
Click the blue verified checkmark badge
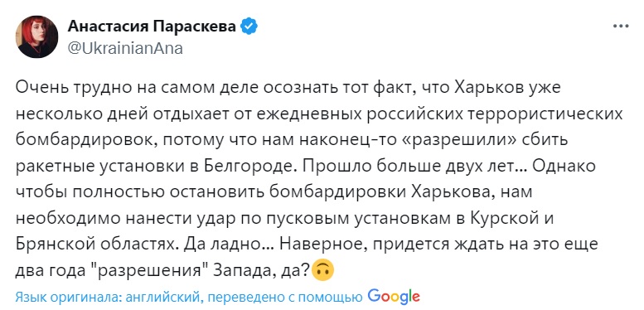coord(249,27)
